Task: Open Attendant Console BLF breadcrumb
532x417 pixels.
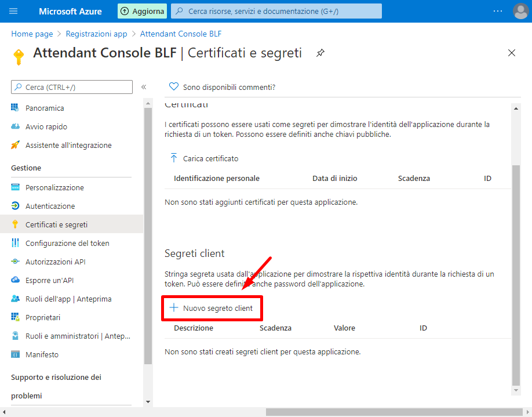Action: (180, 34)
